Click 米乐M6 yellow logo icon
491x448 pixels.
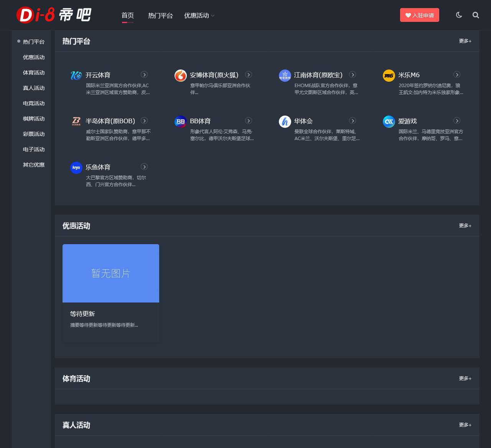[389, 76]
